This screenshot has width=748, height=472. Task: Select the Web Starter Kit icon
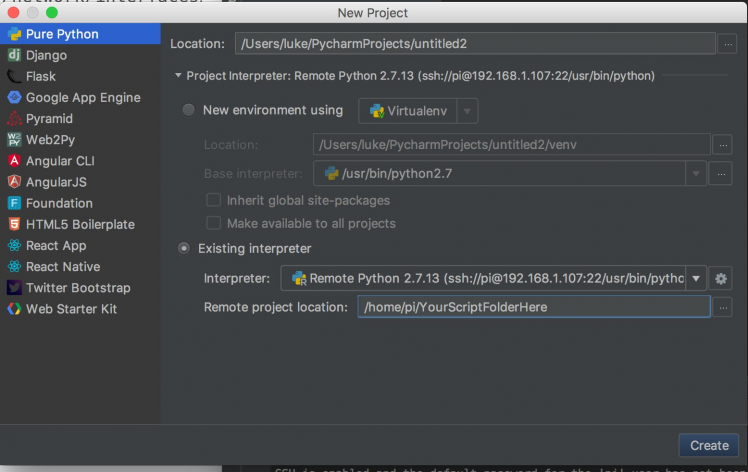pos(14,309)
